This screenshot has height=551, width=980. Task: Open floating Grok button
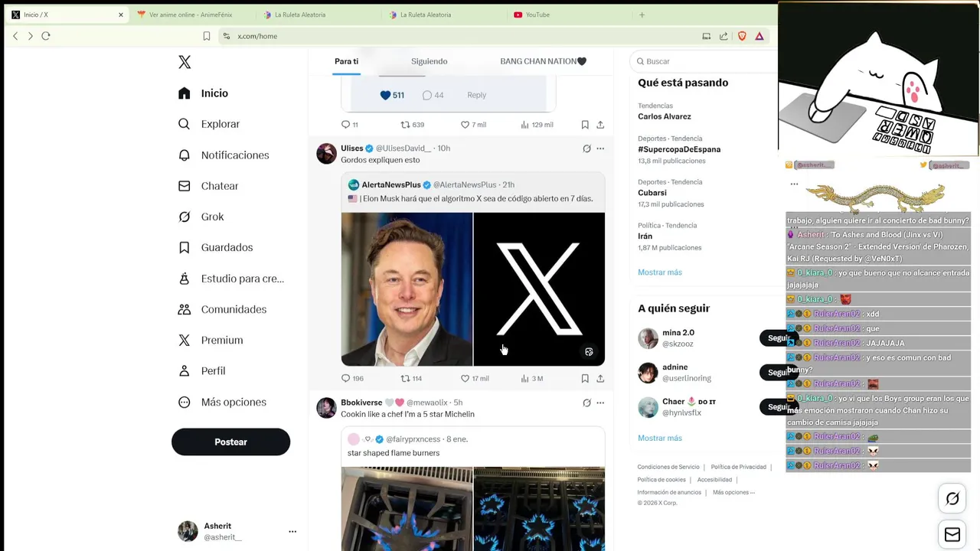pyautogui.click(x=952, y=499)
